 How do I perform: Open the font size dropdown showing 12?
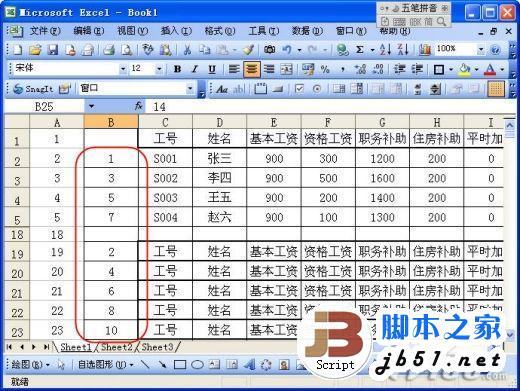point(159,69)
